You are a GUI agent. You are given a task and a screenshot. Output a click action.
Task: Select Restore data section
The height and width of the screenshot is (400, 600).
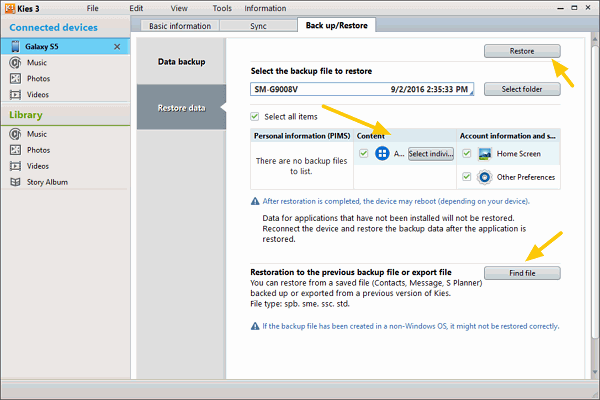(x=181, y=108)
